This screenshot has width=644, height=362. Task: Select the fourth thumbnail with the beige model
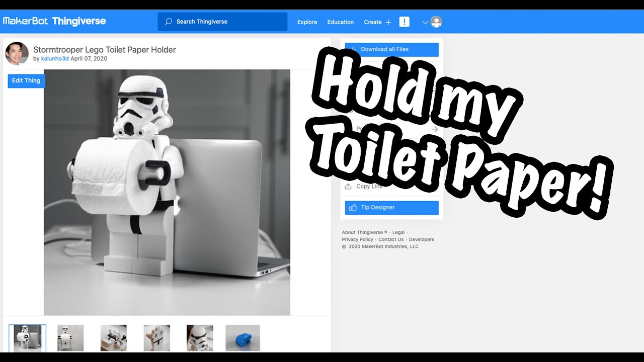pos(157,338)
